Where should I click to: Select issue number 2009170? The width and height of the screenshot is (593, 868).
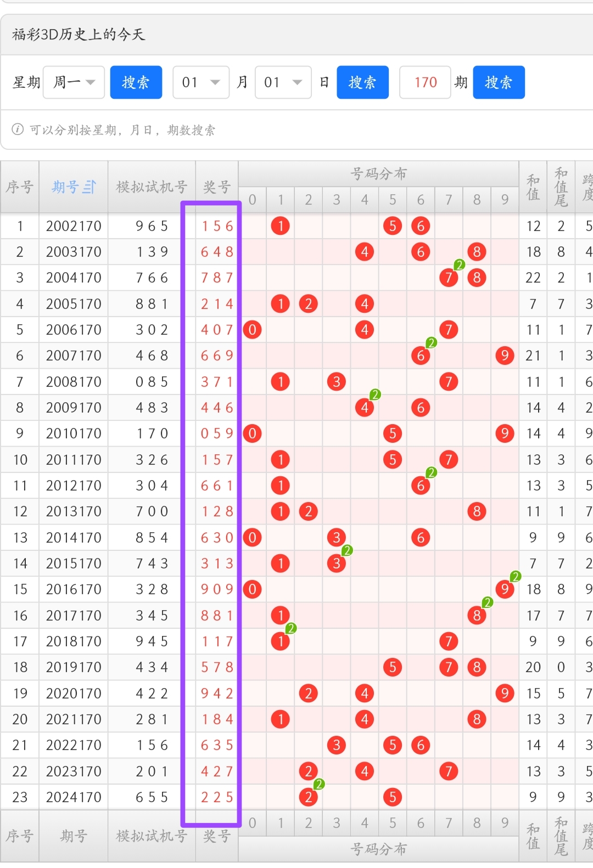(x=74, y=408)
